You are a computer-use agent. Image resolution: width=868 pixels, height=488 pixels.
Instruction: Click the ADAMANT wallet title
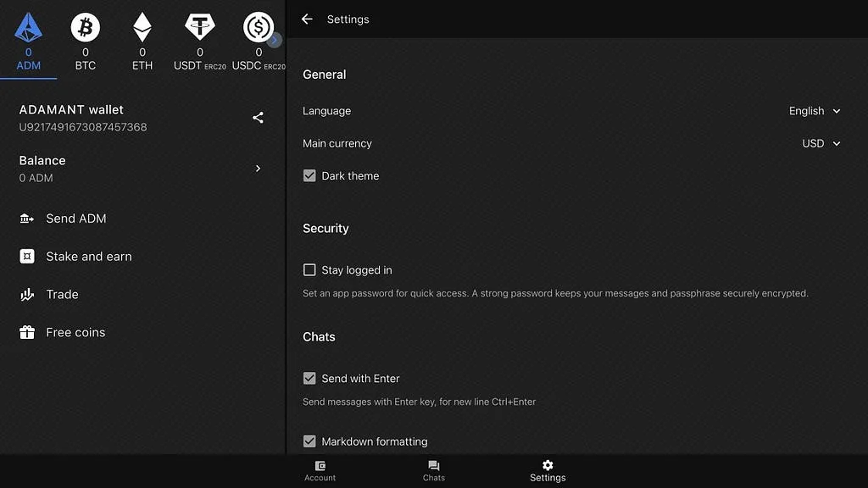(71, 109)
